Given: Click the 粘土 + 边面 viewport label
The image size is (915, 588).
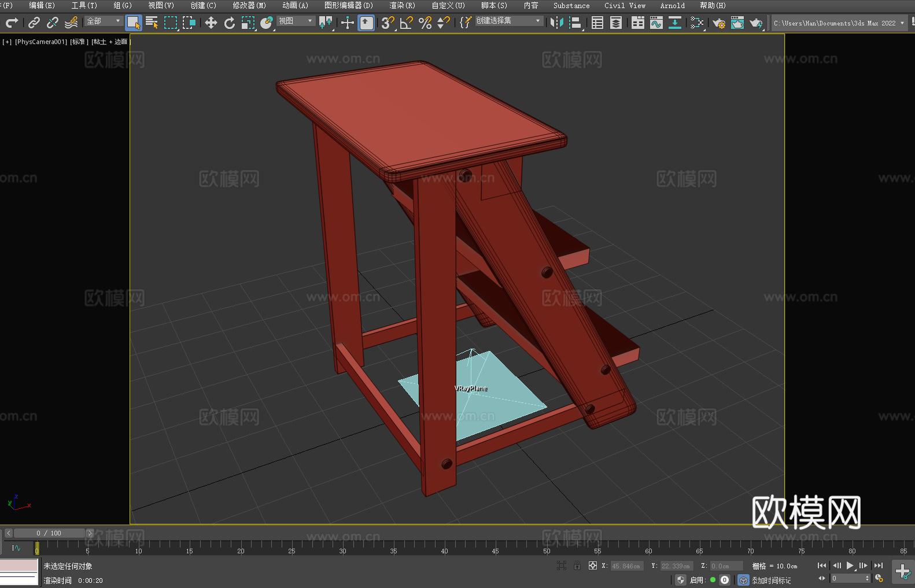Looking at the screenshot, I should tap(111, 42).
